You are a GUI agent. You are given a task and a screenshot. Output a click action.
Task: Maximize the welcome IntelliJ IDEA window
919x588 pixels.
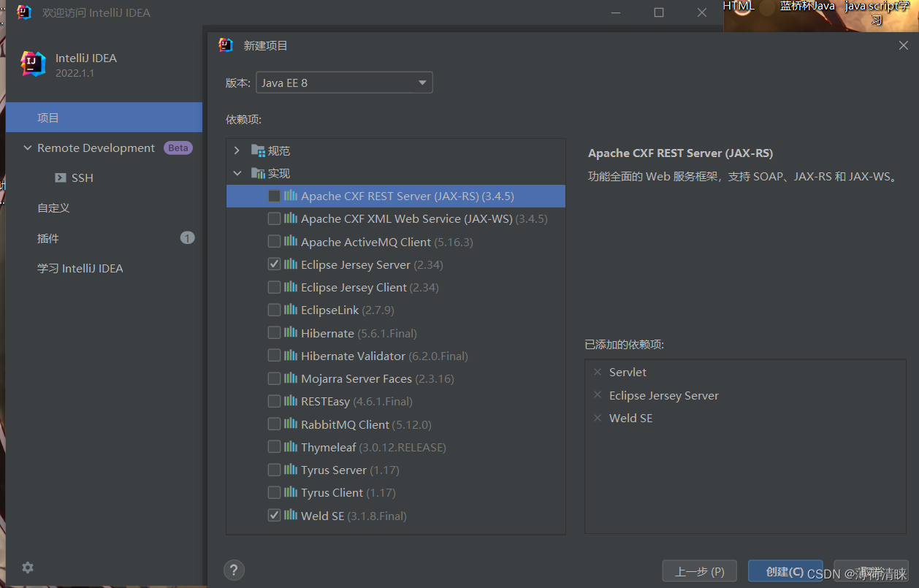coord(659,12)
